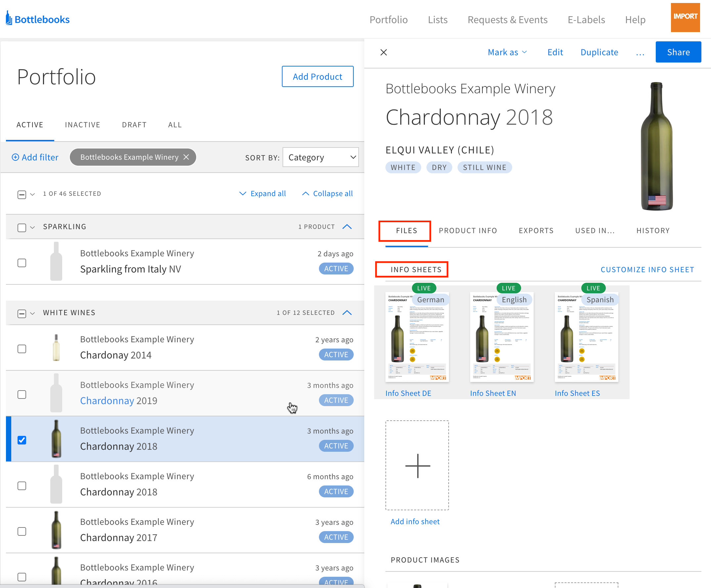Check the Sparkling from Italy NV checkbox
This screenshot has width=711, height=588.
click(x=22, y=263)
